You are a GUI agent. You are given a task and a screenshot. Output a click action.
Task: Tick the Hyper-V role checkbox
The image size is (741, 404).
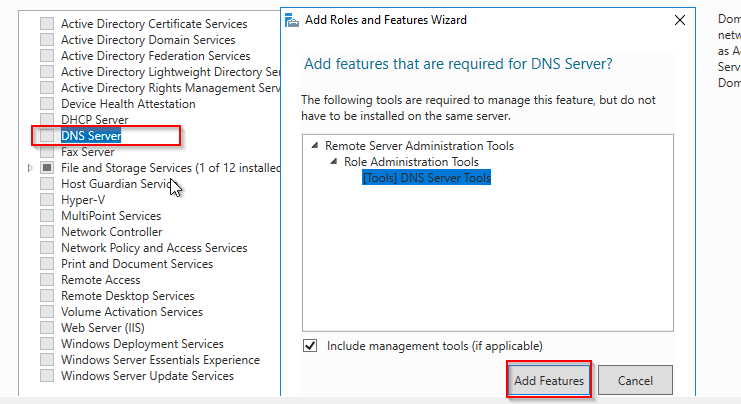(x=47, y=200)
